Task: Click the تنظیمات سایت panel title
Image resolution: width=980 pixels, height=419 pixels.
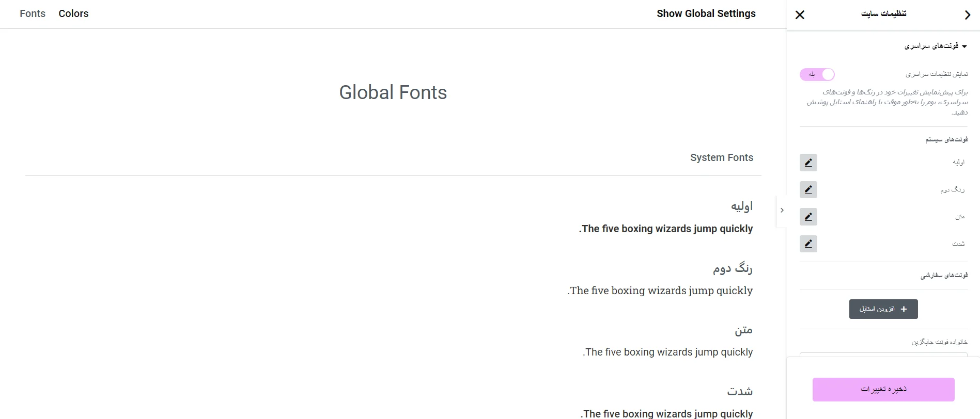Action: click(x=883, y=14)
